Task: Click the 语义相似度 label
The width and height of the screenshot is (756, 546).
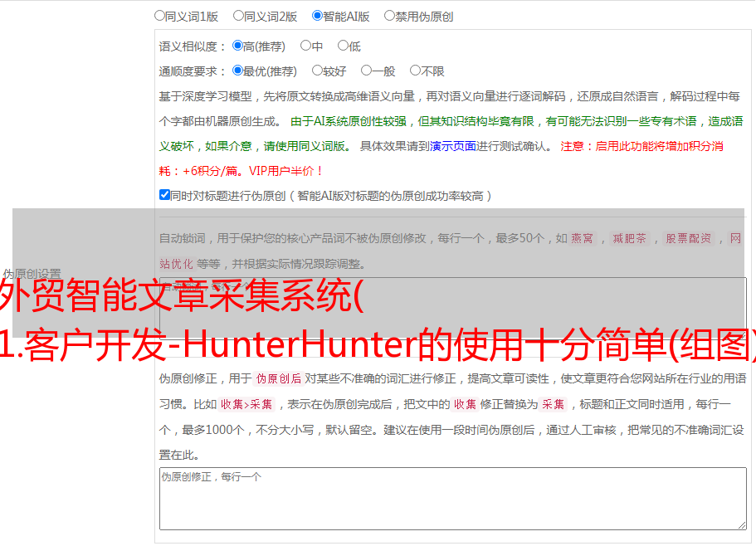Action: [x=193, y=46]
